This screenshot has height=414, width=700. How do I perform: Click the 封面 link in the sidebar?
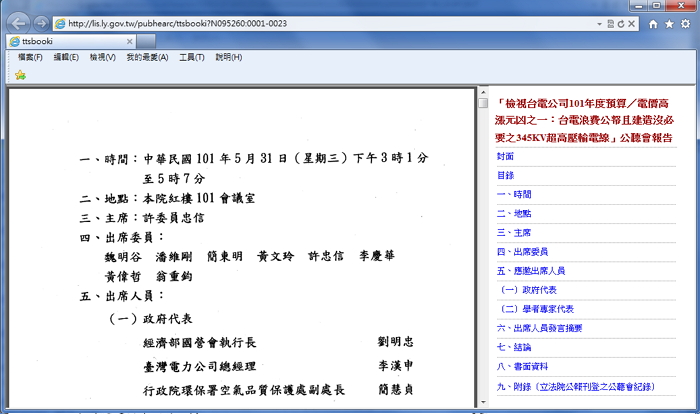[x=505, y=156]
